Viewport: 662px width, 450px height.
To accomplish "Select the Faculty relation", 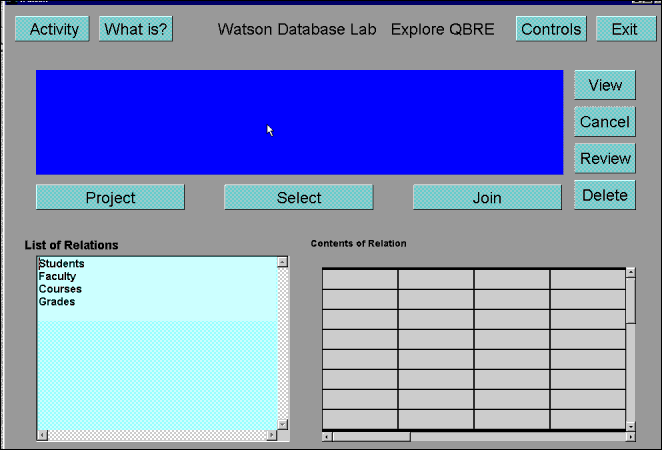I will point(57,276).
